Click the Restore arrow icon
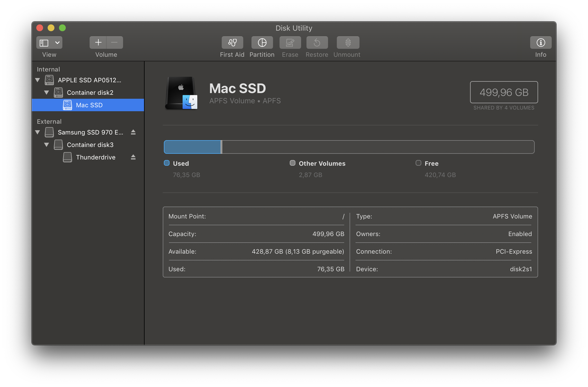The height and width of the screenshot is (387, 588). 317,43
